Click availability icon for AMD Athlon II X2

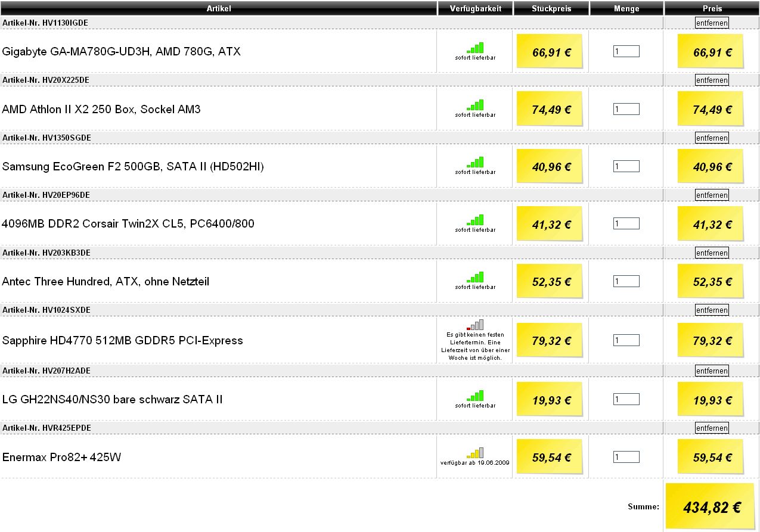[x=475, y=105]
